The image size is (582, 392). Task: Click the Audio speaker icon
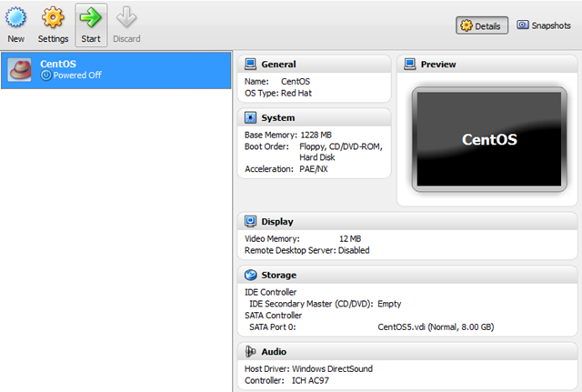click(250, 351)
